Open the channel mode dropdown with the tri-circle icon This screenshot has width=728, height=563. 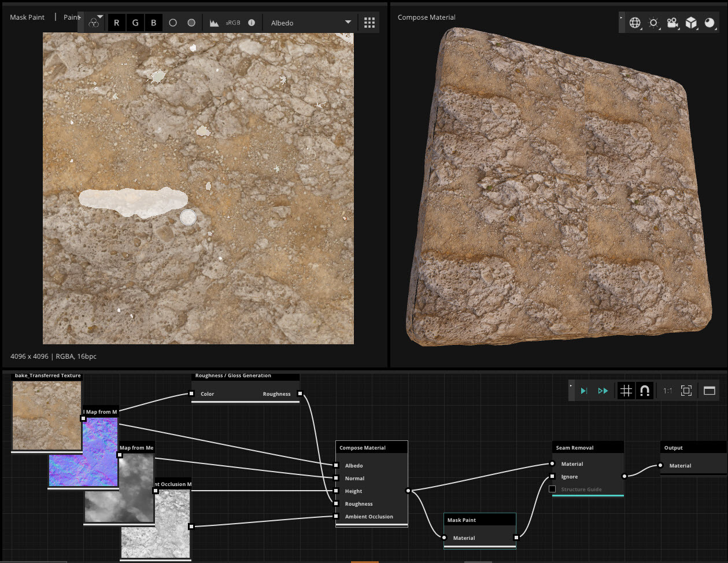click(x=94, y=23)
